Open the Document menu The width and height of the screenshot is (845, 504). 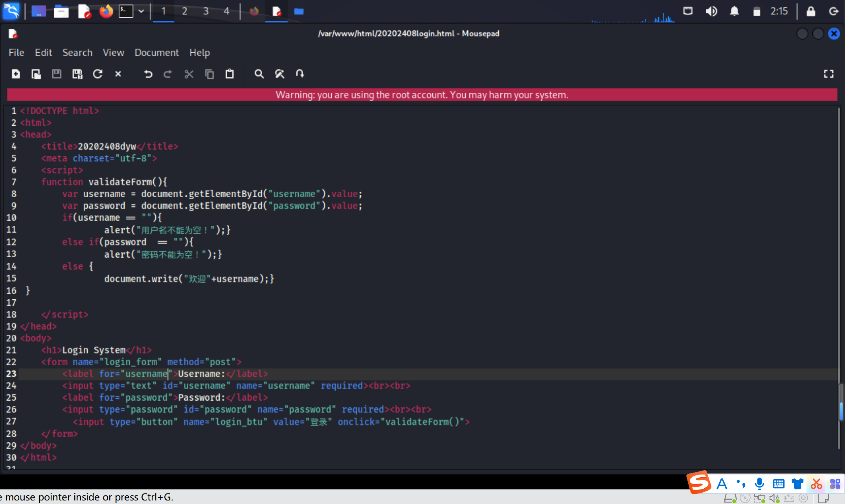(x=156, y=53)
